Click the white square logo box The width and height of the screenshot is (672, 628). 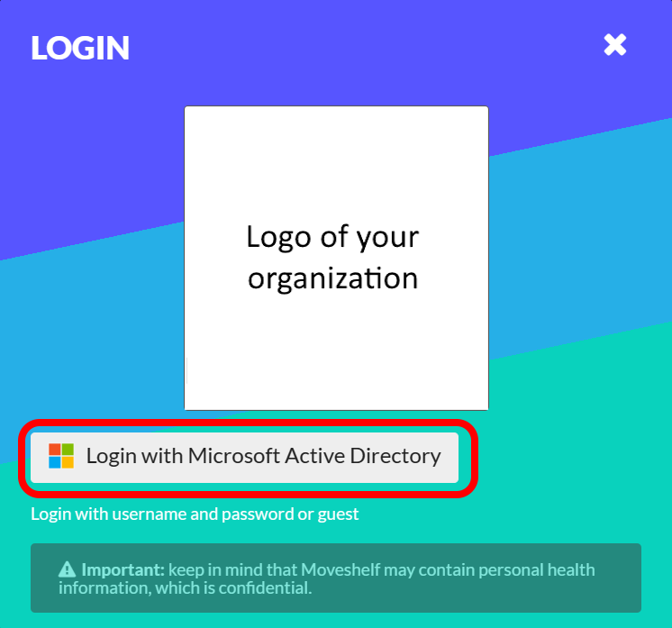click(x=336, y=258)
